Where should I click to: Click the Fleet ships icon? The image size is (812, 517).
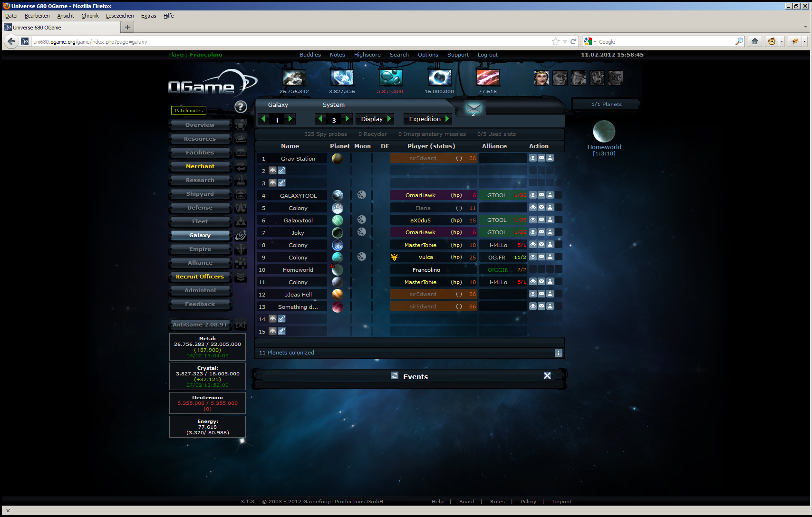click(x=241, y=221)
